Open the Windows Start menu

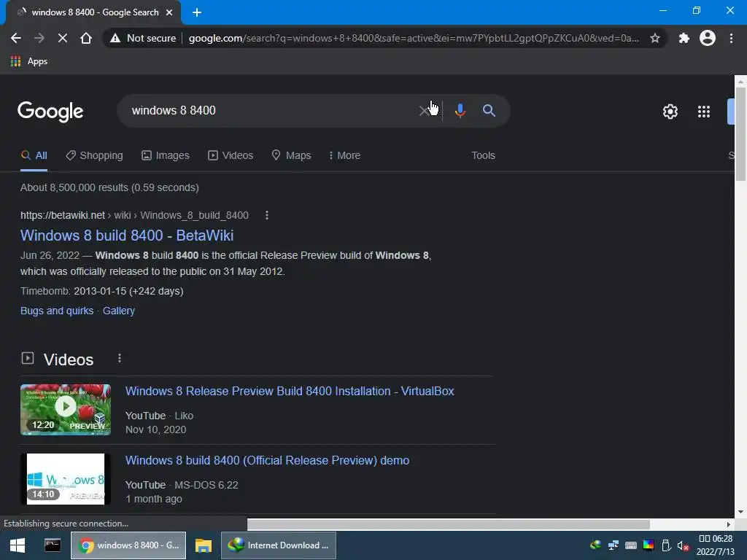click(18, 545)
